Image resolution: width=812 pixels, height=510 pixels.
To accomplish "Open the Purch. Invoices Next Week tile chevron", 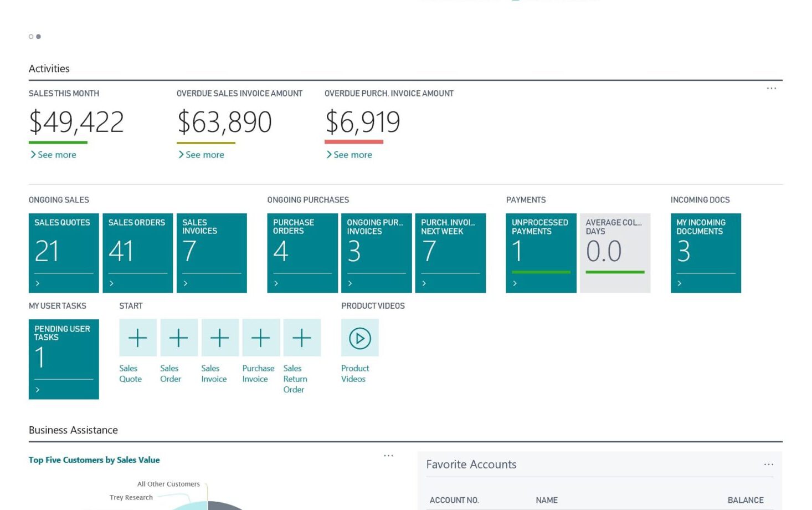I will 424,283.
